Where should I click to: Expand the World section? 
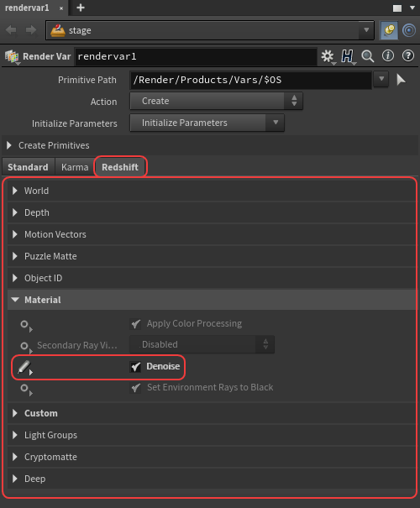(x=212, y=191)
